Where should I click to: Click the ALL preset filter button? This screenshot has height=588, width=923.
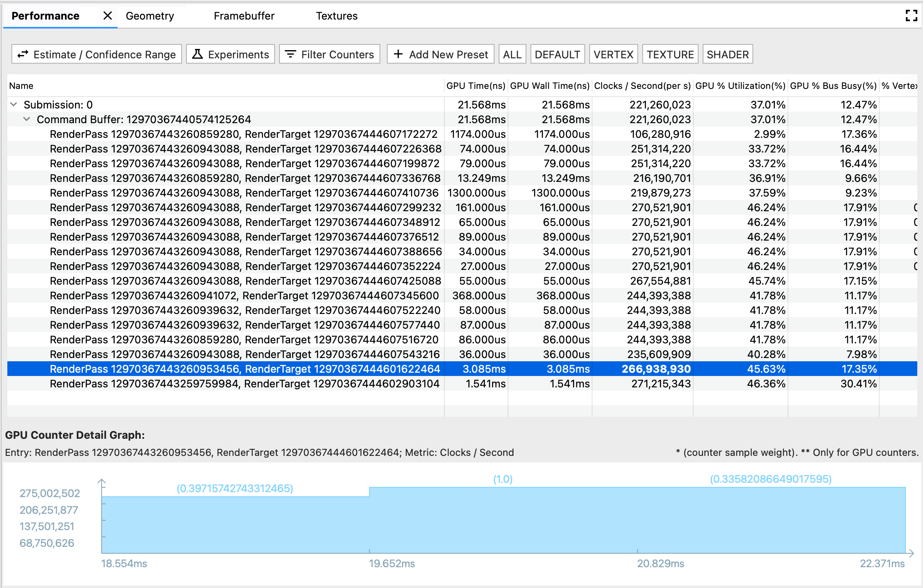point(512,54)
